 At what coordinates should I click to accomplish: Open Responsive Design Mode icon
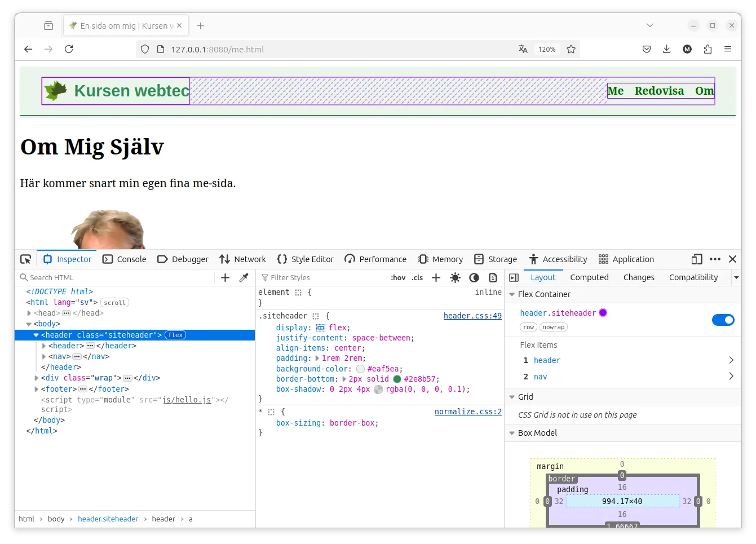point(697,259)
